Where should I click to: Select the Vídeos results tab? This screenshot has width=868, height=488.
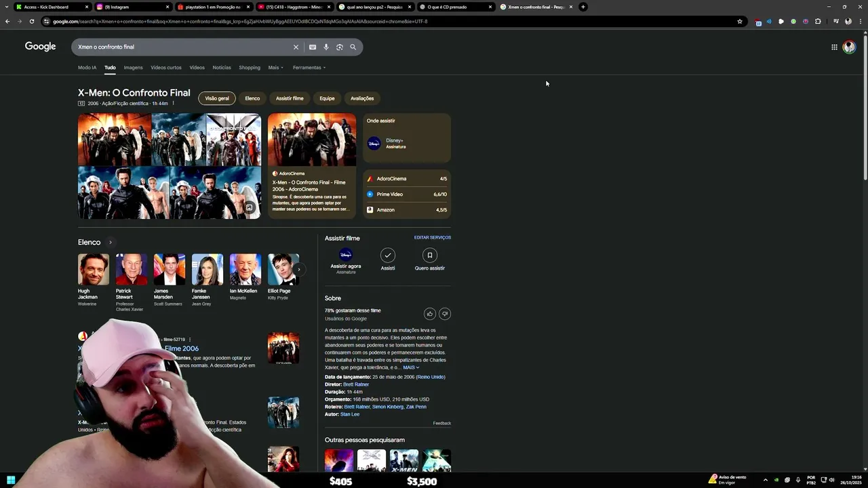click(197, 68)
